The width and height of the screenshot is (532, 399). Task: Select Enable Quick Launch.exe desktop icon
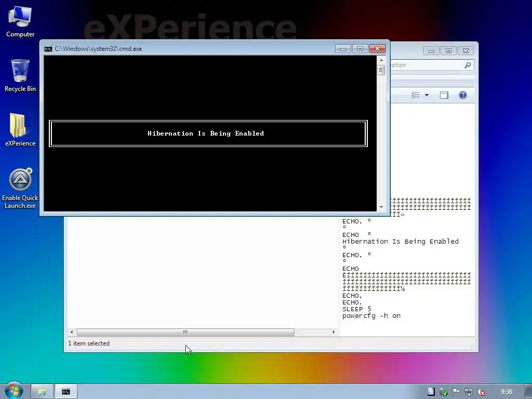(x=20, y=188)
